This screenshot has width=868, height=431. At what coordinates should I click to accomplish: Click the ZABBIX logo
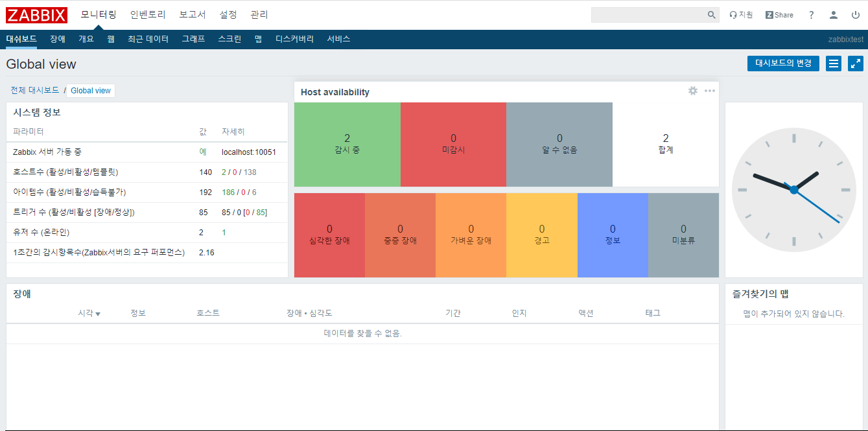(x=37, y=14)
